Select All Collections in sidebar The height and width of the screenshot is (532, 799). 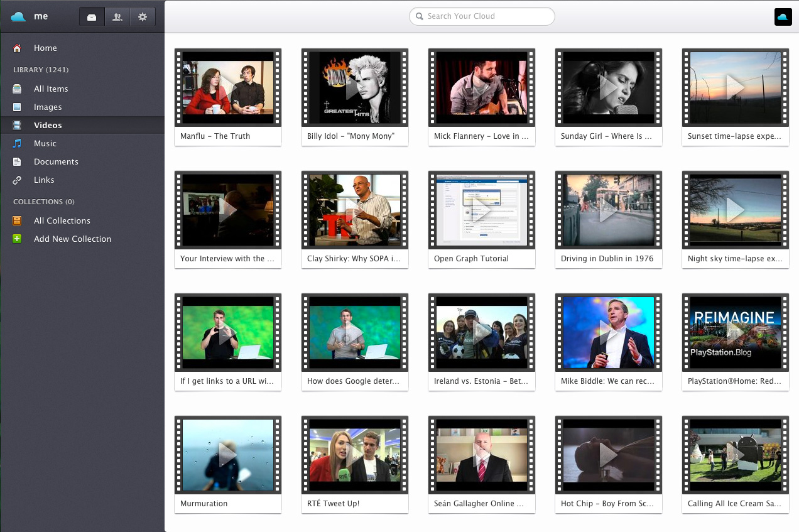coord(62,221)
